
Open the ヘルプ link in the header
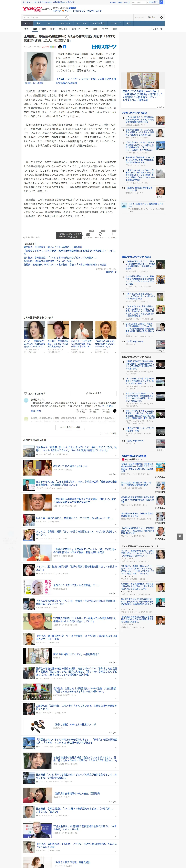point(127,2)
